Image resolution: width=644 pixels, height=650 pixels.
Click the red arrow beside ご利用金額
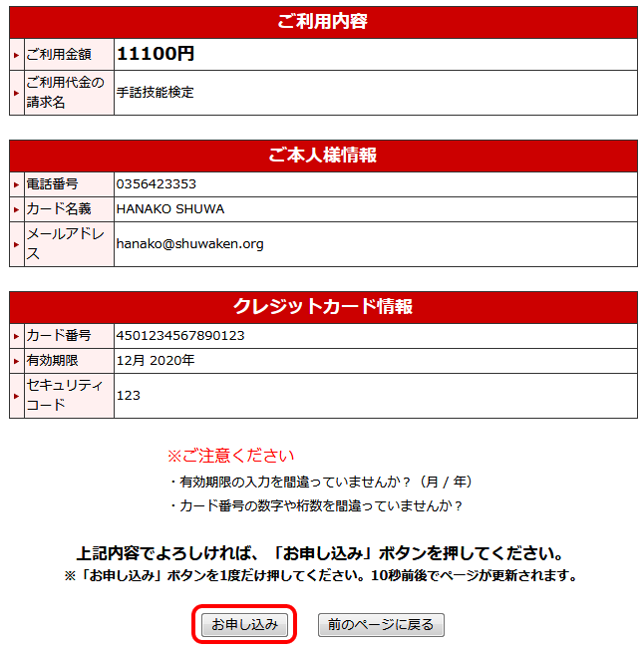click(17, 55)
